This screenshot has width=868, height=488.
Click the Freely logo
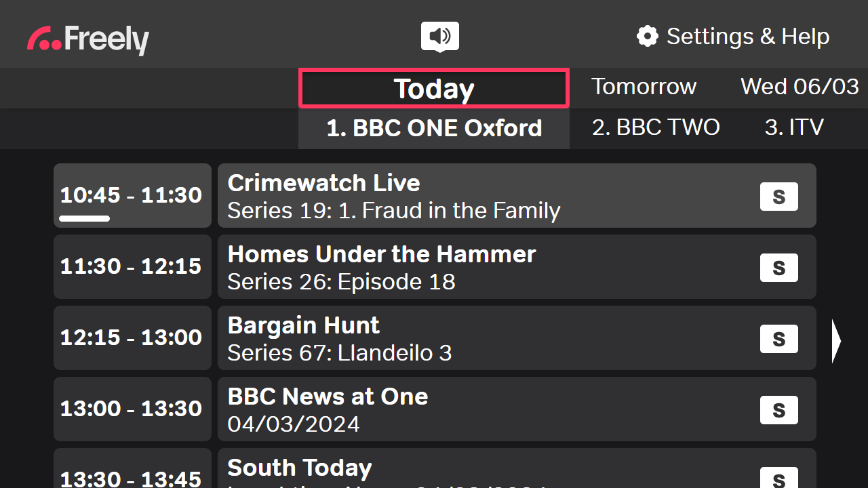tap(87, 39)
